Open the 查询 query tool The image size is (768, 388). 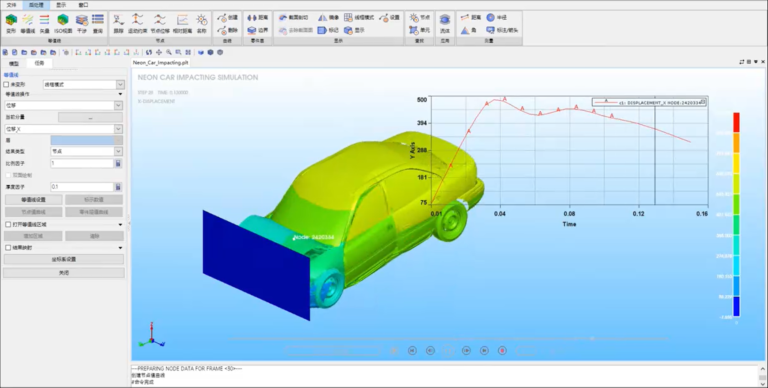tap(98, 24)
